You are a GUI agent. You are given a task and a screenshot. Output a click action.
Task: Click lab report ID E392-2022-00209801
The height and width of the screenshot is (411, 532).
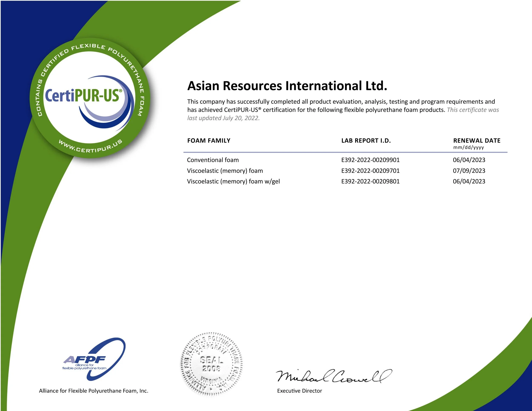tap(370, 181)
